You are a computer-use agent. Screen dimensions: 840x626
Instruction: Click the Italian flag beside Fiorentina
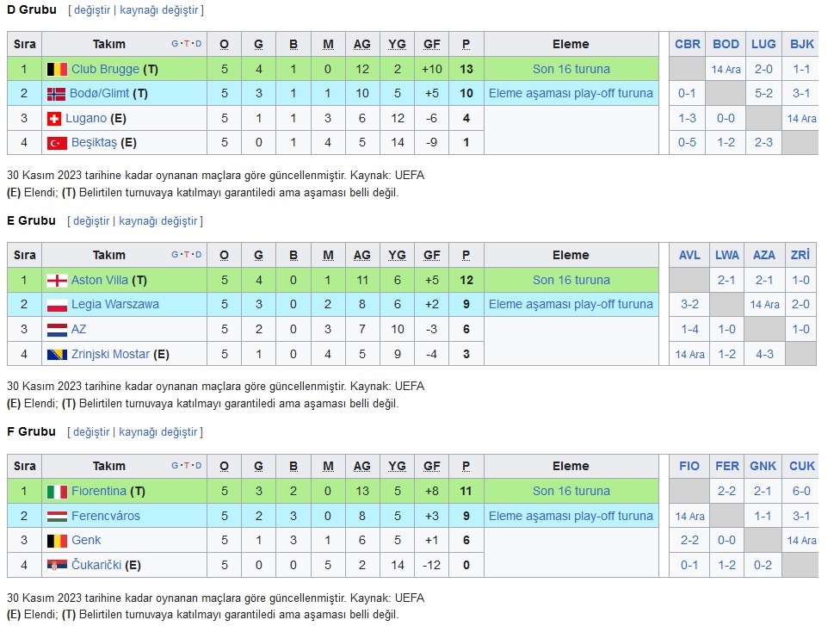tap(57, 492)
